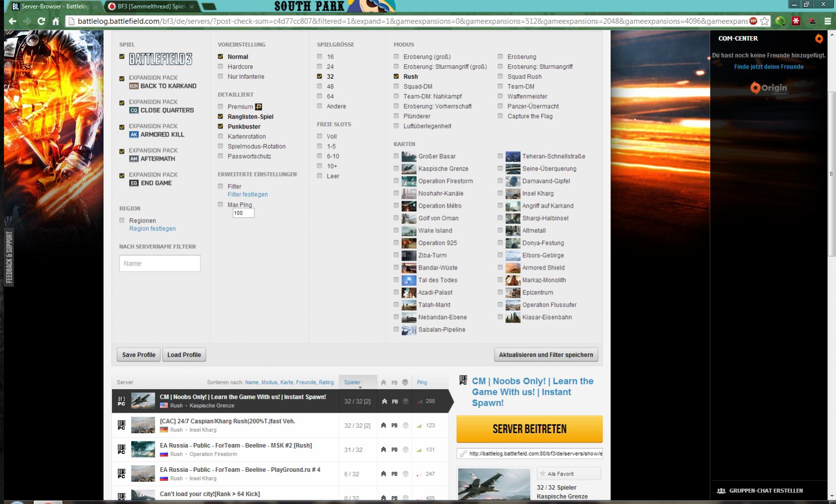Sort the server list by Ping column

coord(422,383)
